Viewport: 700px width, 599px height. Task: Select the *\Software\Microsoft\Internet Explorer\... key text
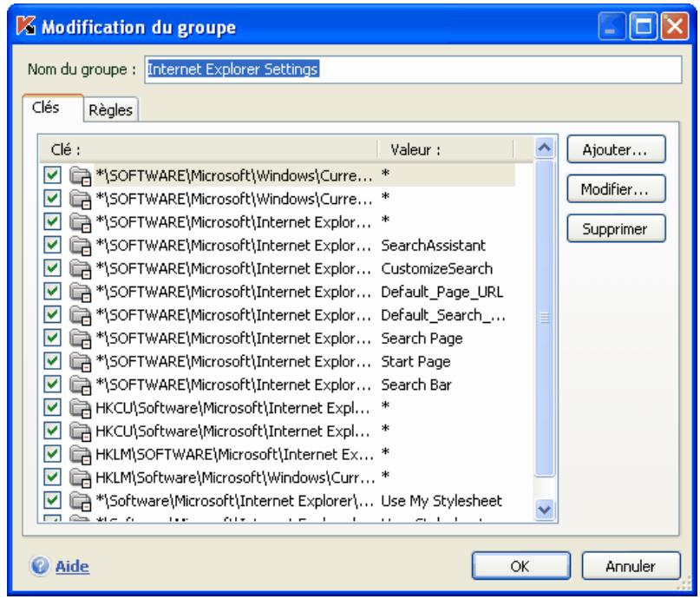(235, 501)
